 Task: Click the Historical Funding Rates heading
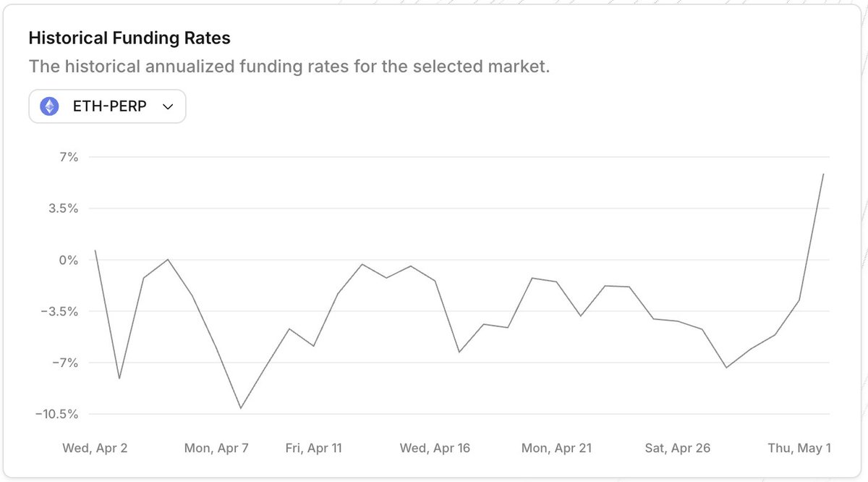(x=129, y=38)
